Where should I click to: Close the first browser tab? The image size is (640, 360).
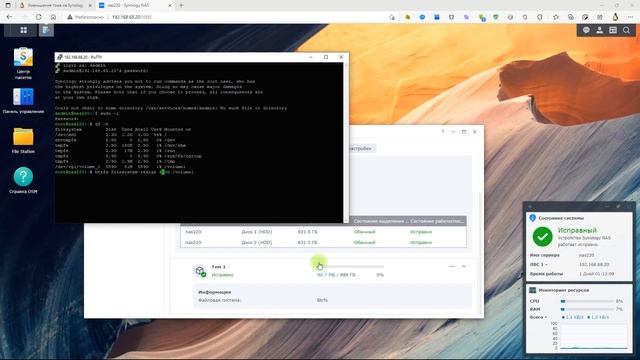point(90,5)
